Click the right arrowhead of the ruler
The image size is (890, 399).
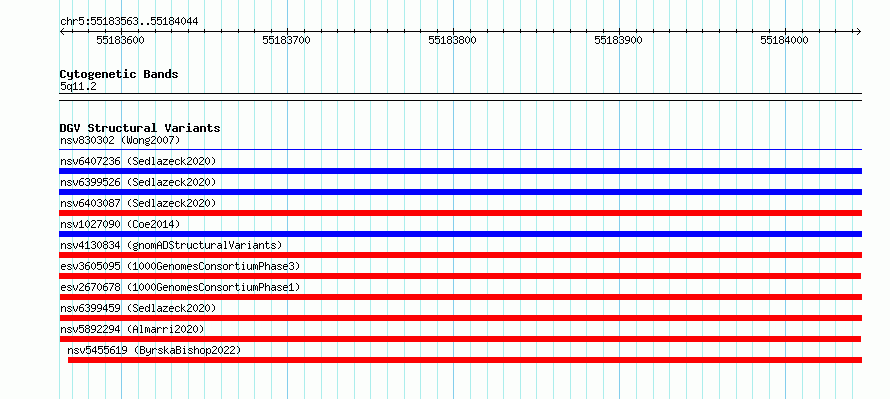point(859,32)
